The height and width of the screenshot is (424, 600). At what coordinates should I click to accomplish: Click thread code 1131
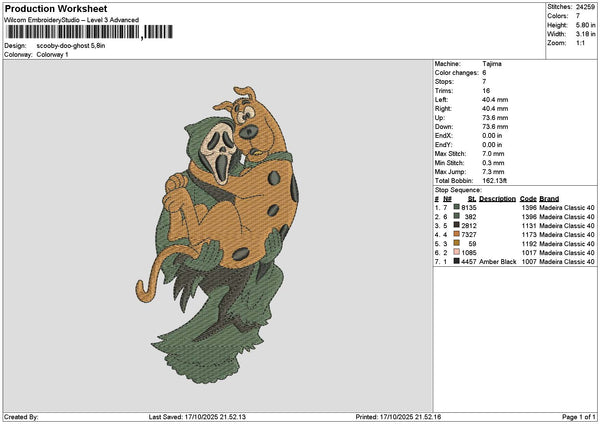[x=529, y=226]
